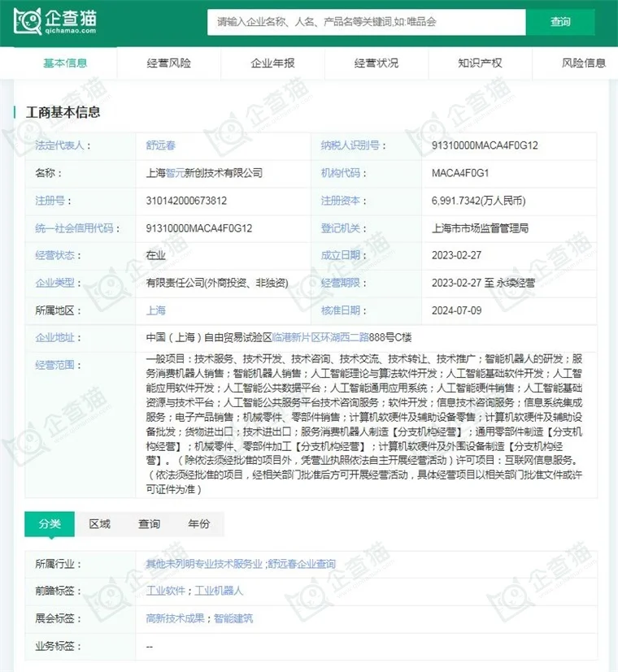Click the organization code MACA4F0G1

point(460,173)
